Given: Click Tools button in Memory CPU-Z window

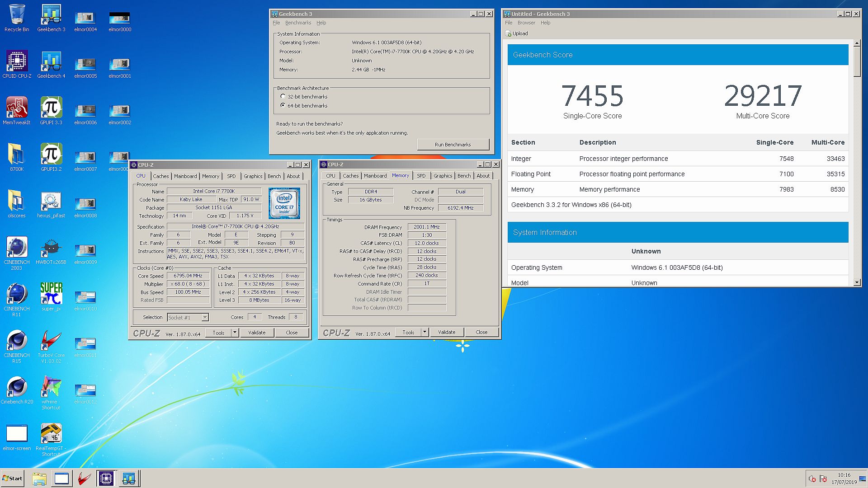Looking at the screenshot, I should click(408, 332).
